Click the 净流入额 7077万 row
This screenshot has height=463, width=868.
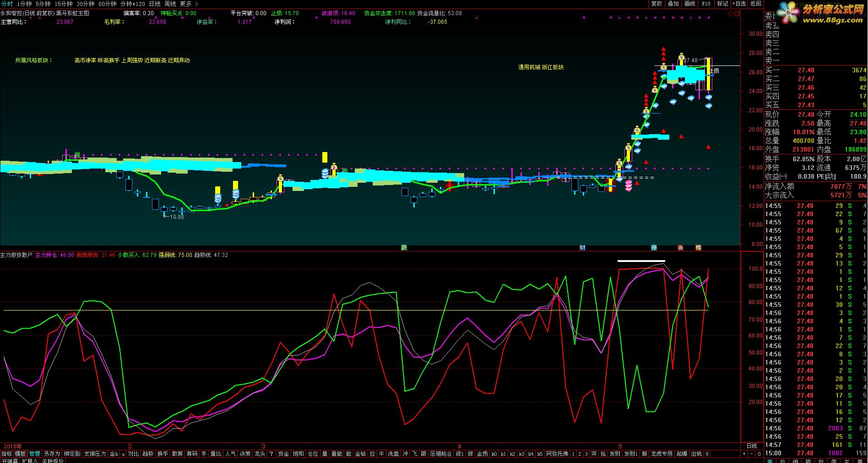(816, 186)
